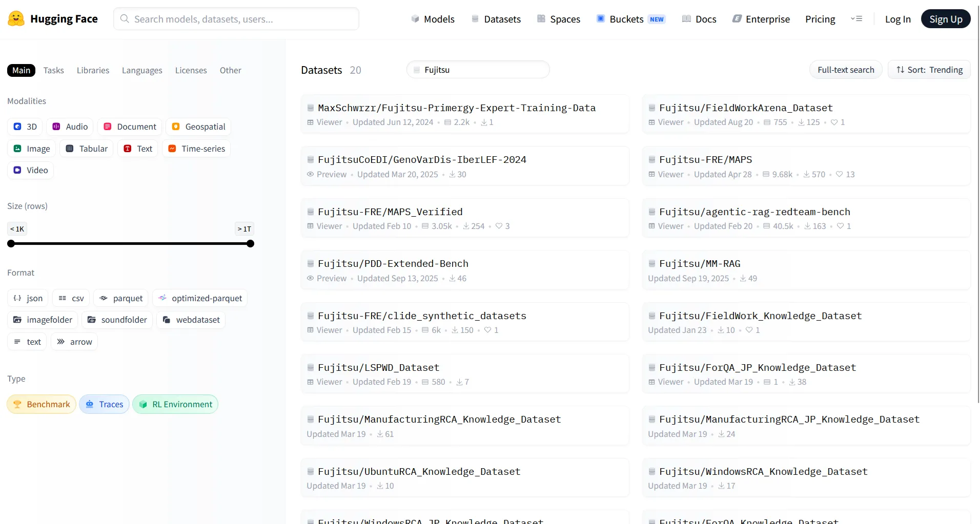Select the Geospatial modality icon
This screenshot has width=980, height=524.
176,127
